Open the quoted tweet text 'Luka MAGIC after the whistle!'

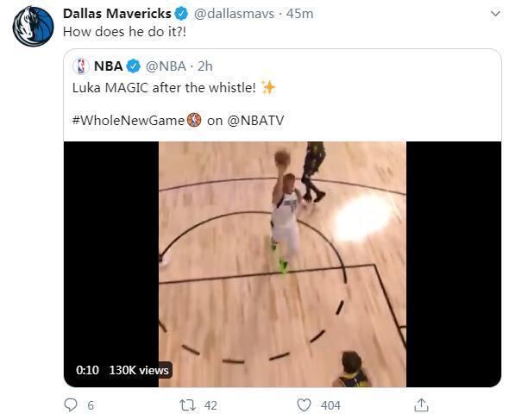tap(164, 88)
